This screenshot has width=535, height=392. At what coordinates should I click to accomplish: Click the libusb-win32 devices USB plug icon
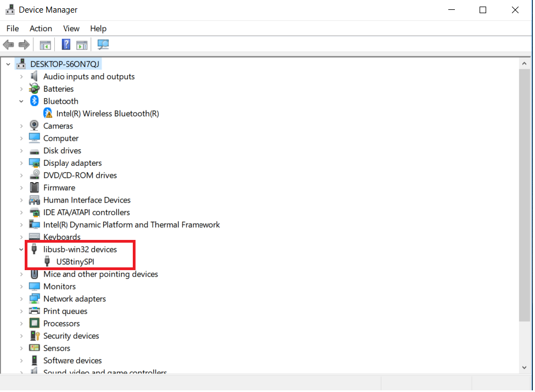[34, 249]
